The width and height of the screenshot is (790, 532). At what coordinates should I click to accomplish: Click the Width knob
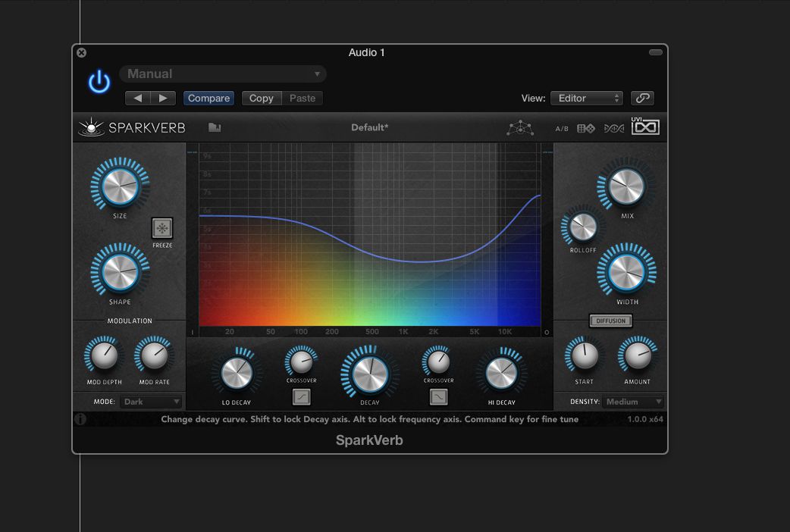[626, 272]
